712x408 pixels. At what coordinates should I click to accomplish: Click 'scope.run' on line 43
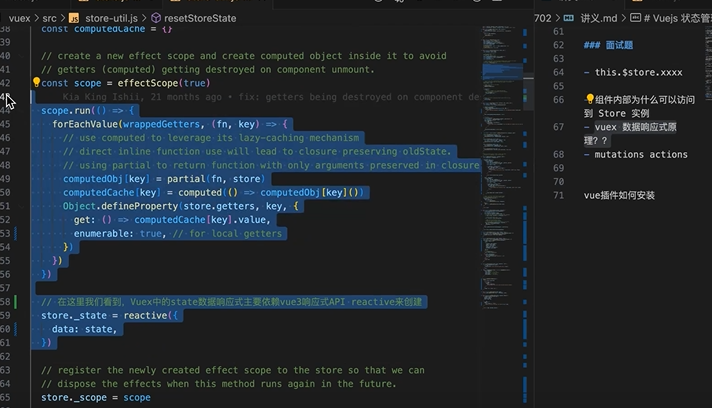point(65,110)
